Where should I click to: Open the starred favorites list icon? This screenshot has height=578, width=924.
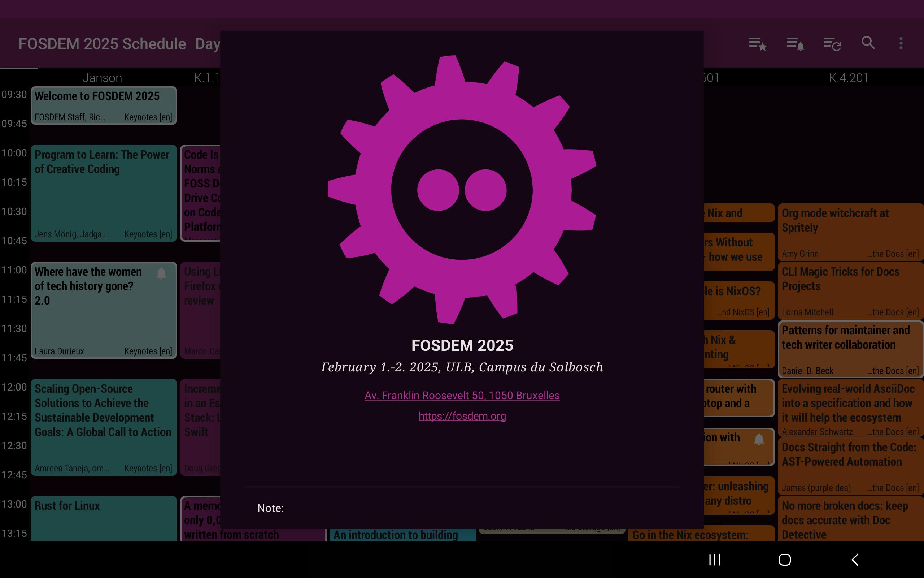758,44
